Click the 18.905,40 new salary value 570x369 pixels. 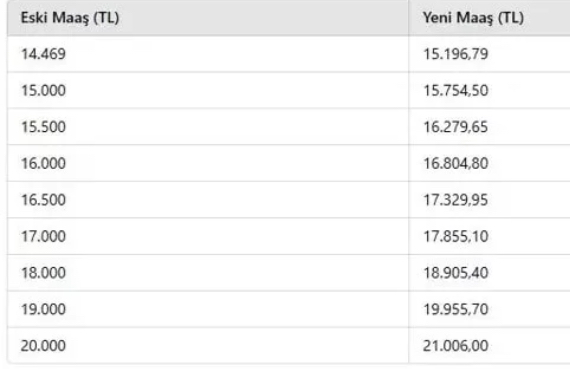tap(455, 273)
